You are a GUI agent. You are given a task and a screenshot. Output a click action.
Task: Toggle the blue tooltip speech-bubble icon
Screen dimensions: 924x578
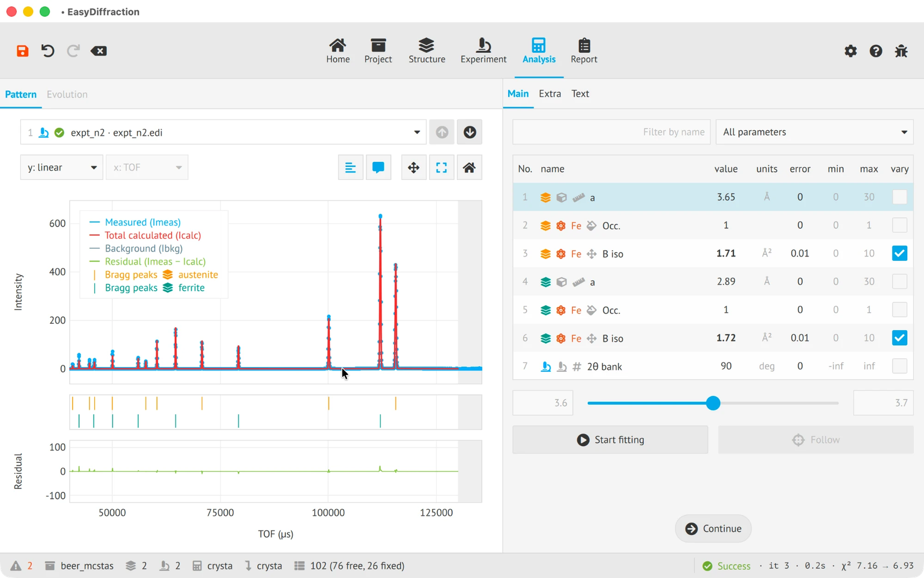pos(378,168)
